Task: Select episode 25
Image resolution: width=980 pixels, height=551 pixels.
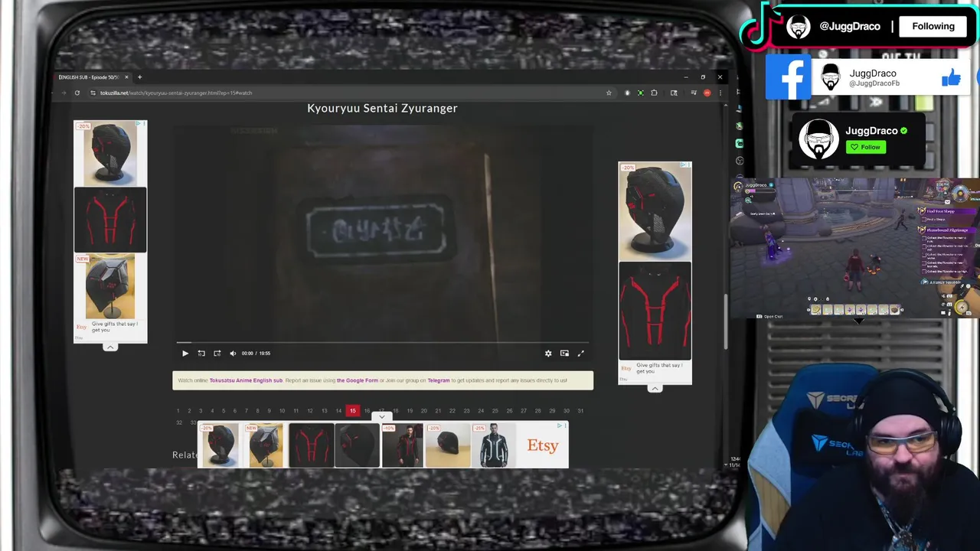Action: click(495, 411)
